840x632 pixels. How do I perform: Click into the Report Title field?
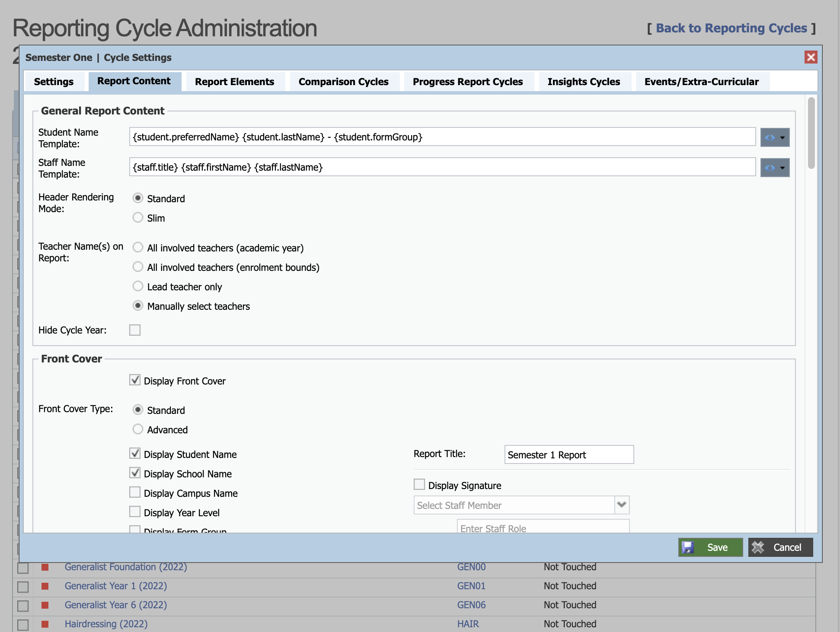click(x=569, y=454)
